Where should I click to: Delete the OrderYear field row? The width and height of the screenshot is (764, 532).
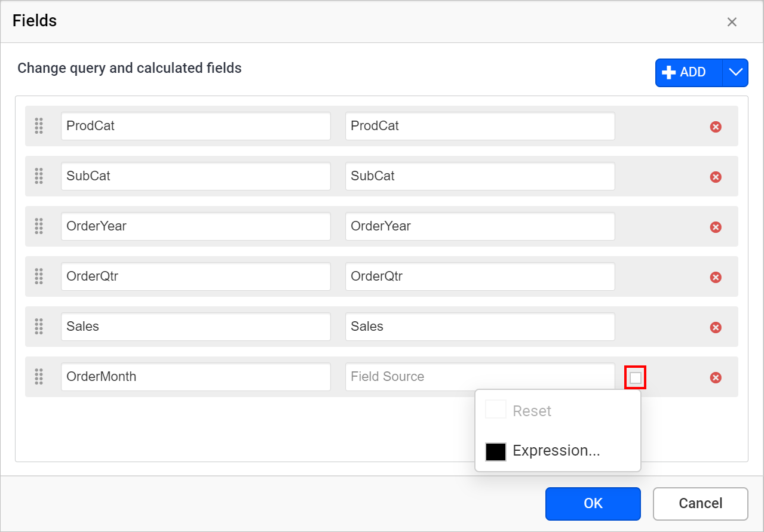click(716, 227)
